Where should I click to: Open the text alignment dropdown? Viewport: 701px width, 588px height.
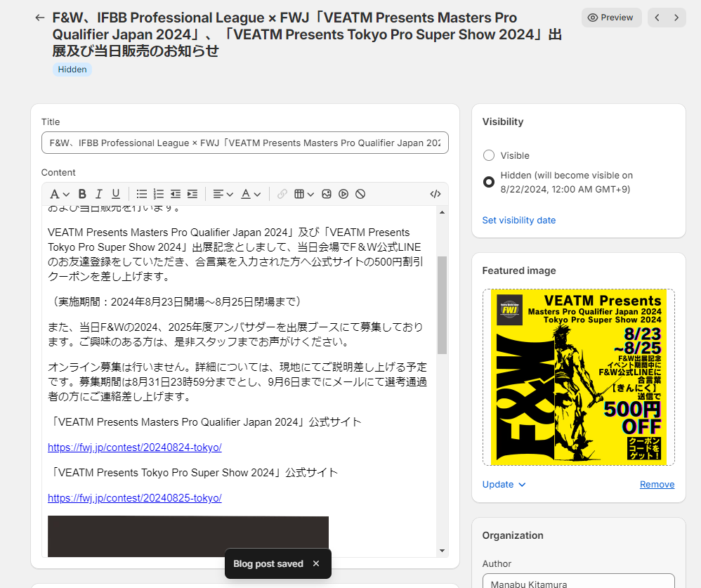point(223,194)
